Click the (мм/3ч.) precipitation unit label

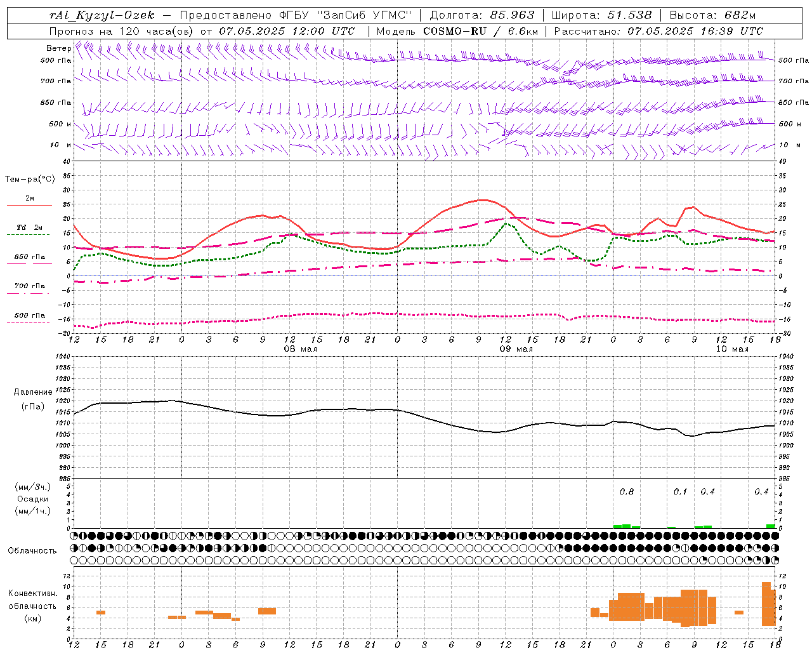pyautogui.click(x=33, y=487)
